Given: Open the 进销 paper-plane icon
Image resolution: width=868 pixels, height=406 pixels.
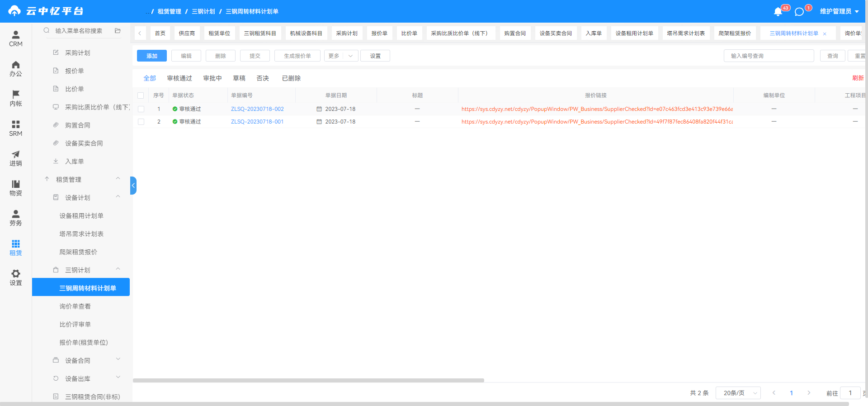Looking at the screenshot, I should coord(16,154).
